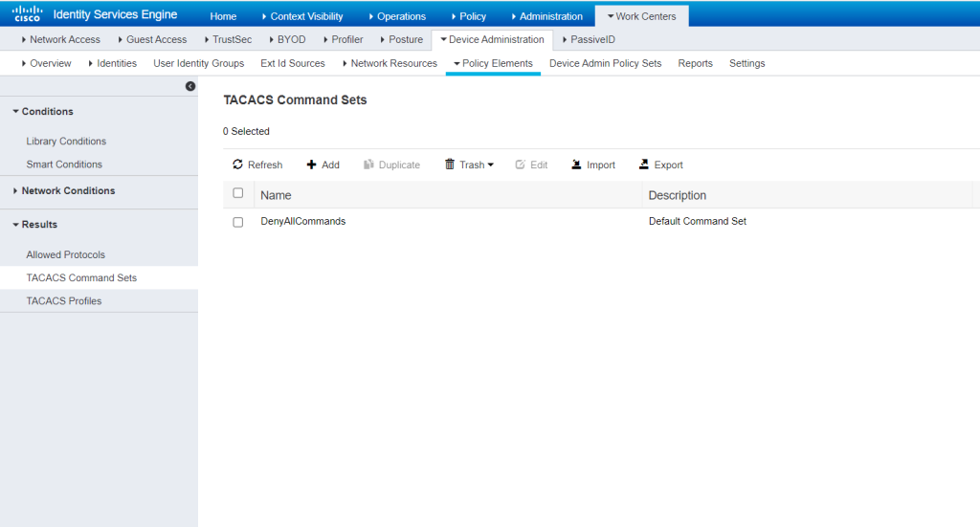Open Library Conditions in sidebar
Viewport: 980px width, 527px height.
66,142
